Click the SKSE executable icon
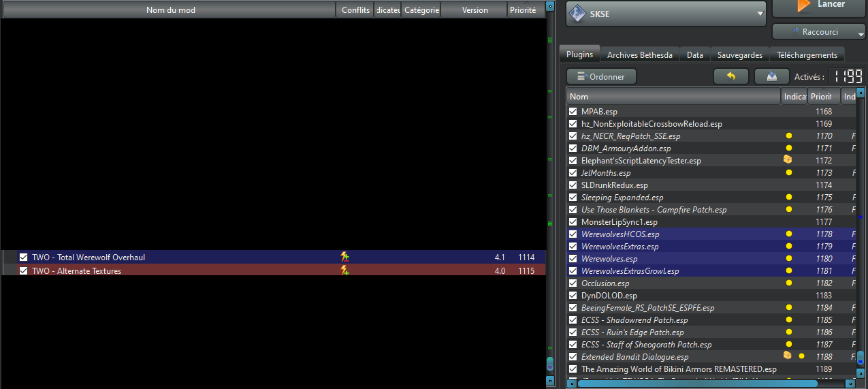868x389 pixels. pyautogui.click(x=577, y=14)
